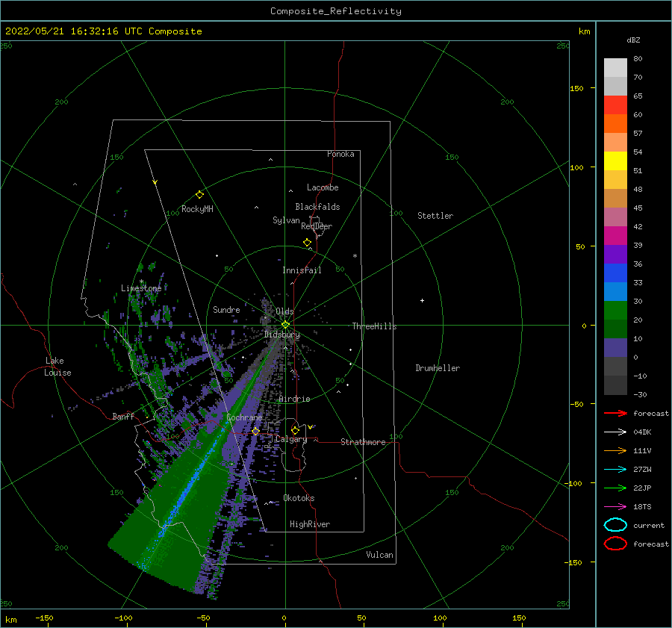
Task: Click the yellow diamond marker at RockyMH
Action: 199,195
